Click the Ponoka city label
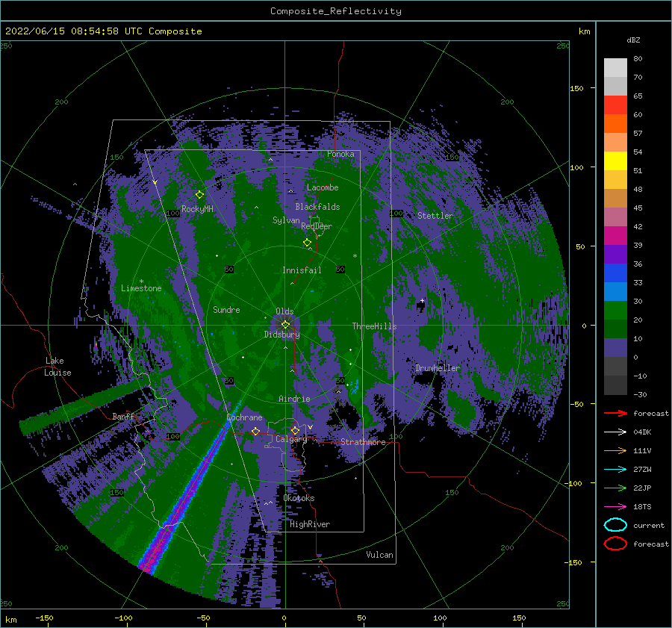The width and height of the screenshot is (672, 628). tap(340, 154)
